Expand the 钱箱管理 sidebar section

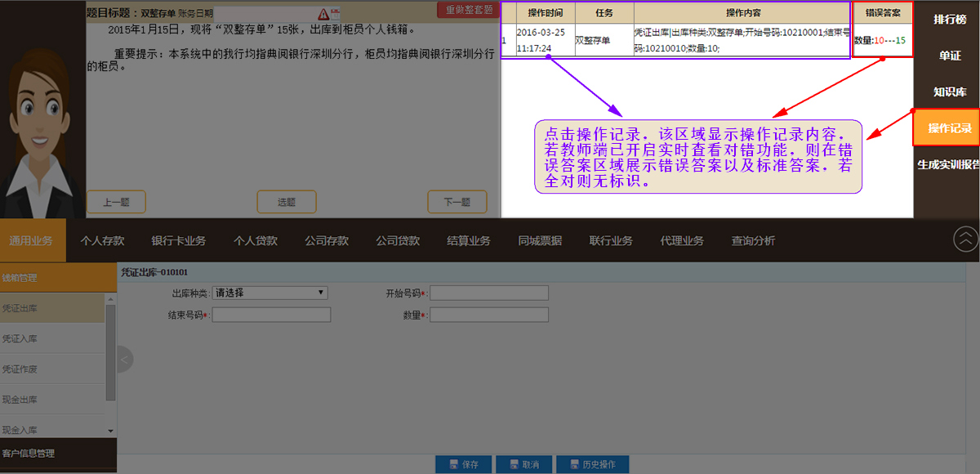tap(52, 278)
